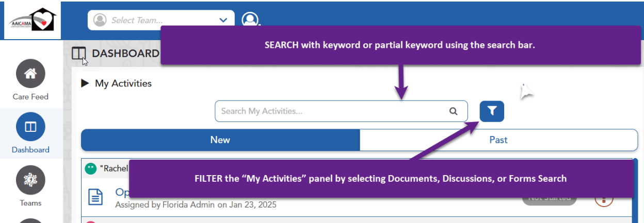
Task: Select the Dashboard sidebar icon
Action: click(x=30, y=127)
